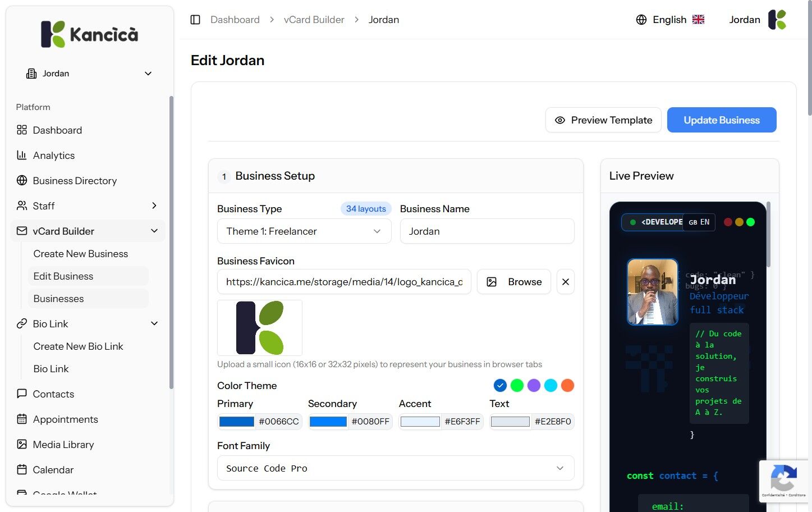The width and height of the screenshot is (812, 512).
Task: Click Browse to upload favicon
Action: [x=514, y=282]
